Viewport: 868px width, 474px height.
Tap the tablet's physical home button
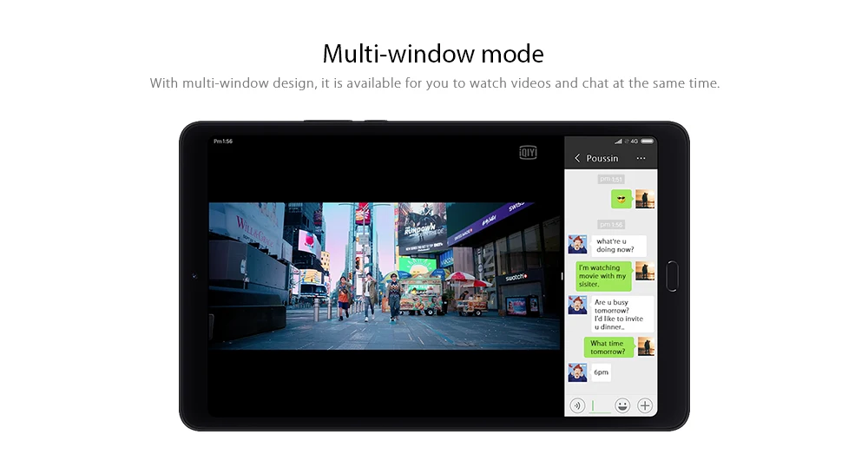672,276
